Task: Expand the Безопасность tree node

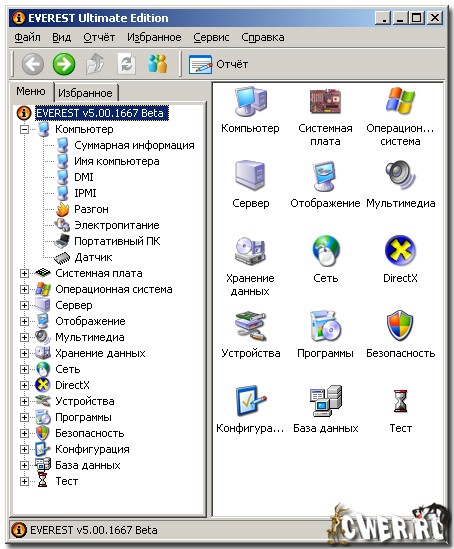Action: [24, 433]
